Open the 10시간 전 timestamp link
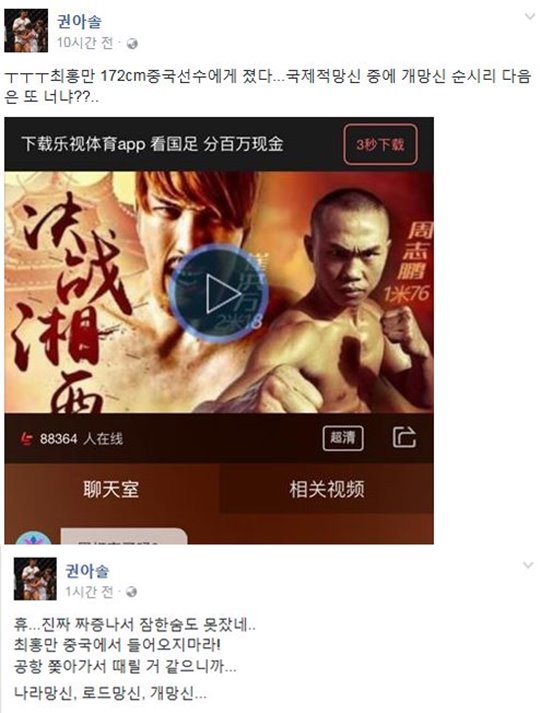This screenshot has height=713, width=540. point(85,43)
